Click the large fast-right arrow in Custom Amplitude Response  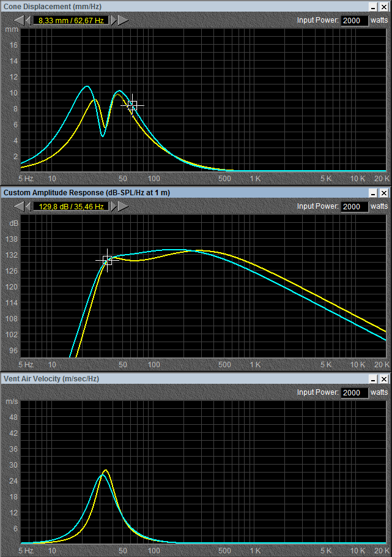click(x=123, y=206)
